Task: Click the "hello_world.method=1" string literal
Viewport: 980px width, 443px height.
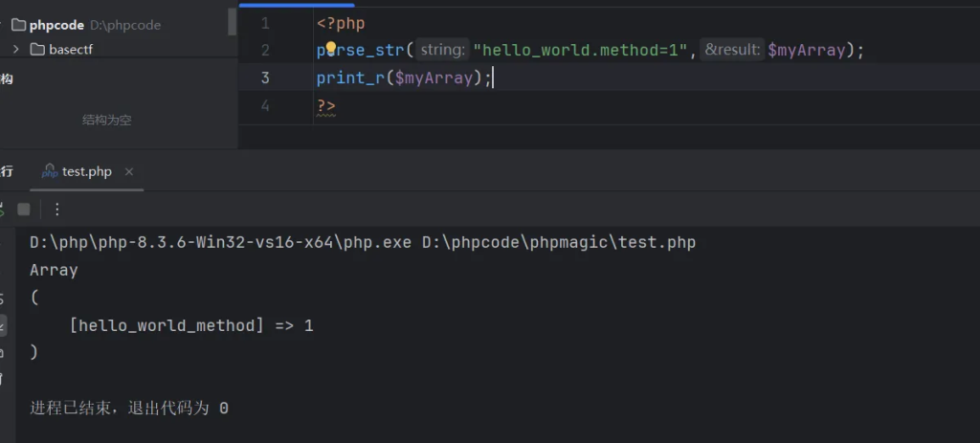Action: click(x=582, y=51)
